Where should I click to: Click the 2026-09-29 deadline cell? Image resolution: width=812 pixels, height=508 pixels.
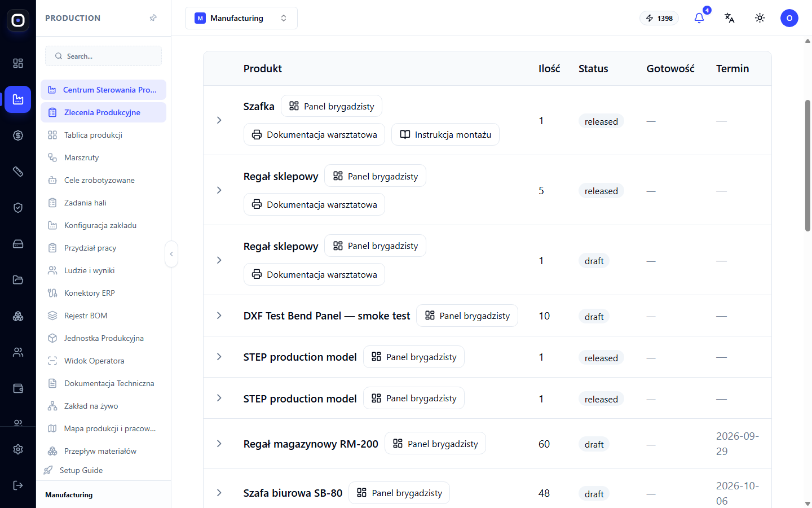738,444
